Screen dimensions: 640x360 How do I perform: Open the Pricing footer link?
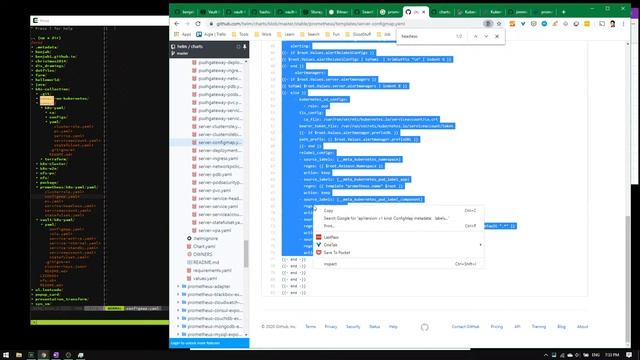tap(497, 327)
